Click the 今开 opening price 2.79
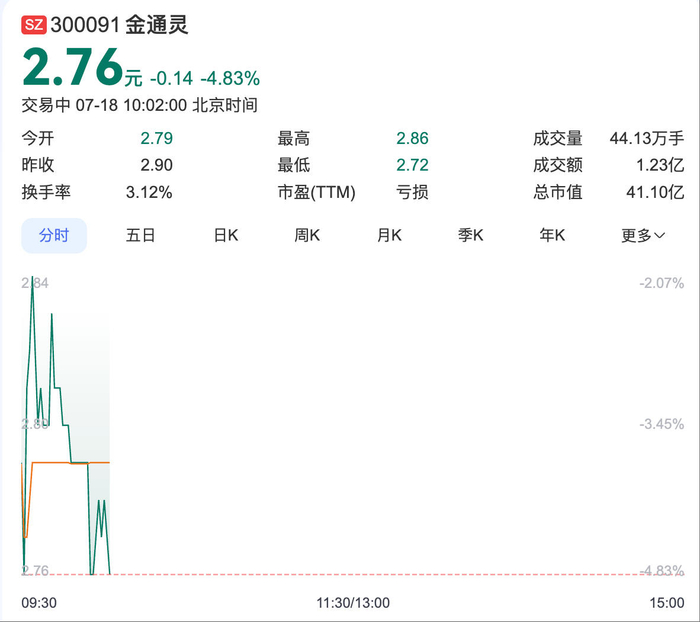700x622 pixels. pyautogui.click(x=157, y=138)
